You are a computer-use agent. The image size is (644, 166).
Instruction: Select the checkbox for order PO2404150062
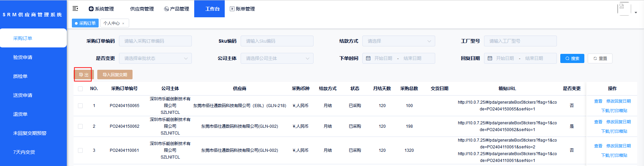click(x=80, y=126)
